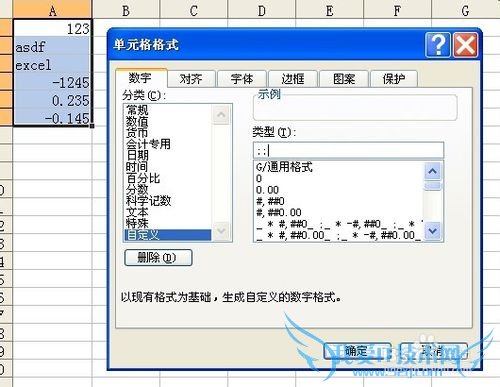Choose 会计专用 category
Screen dimensions: 500x387
click(x=168, y=144)
